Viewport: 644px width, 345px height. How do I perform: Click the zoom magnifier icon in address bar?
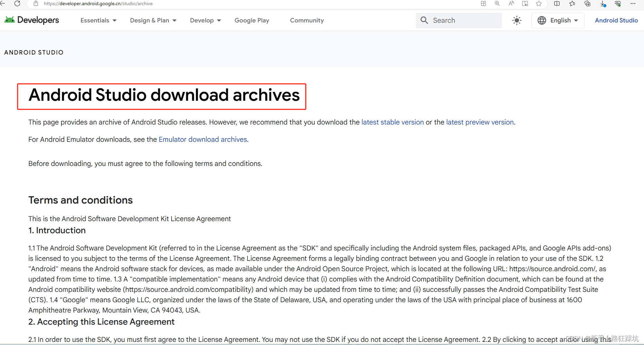[x=497, y=3]
